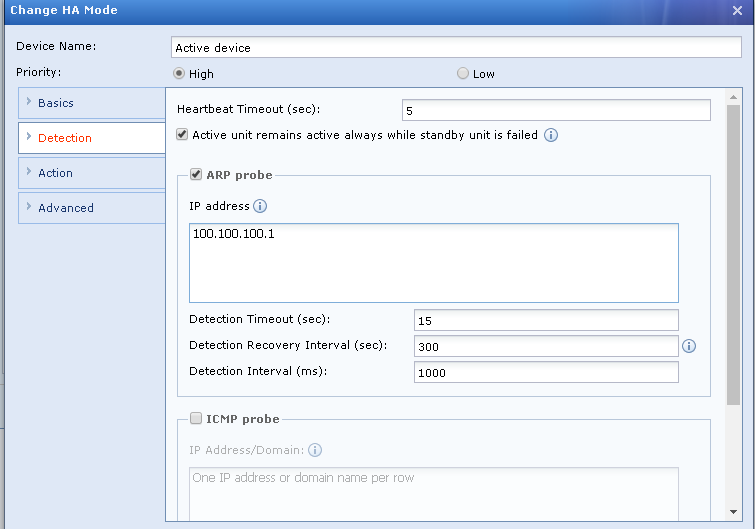The width and height of the screenshot is (755, 529).
Task: Click the ARP probe IP address textarea
Action: 434,263
